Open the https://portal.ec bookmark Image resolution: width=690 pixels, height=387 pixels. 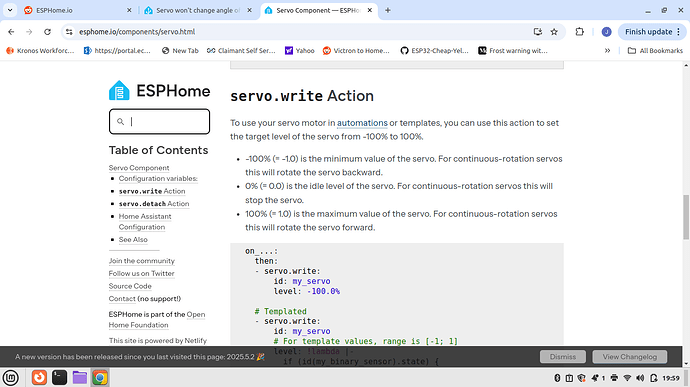pyautogui.click(x=117, y=51)
